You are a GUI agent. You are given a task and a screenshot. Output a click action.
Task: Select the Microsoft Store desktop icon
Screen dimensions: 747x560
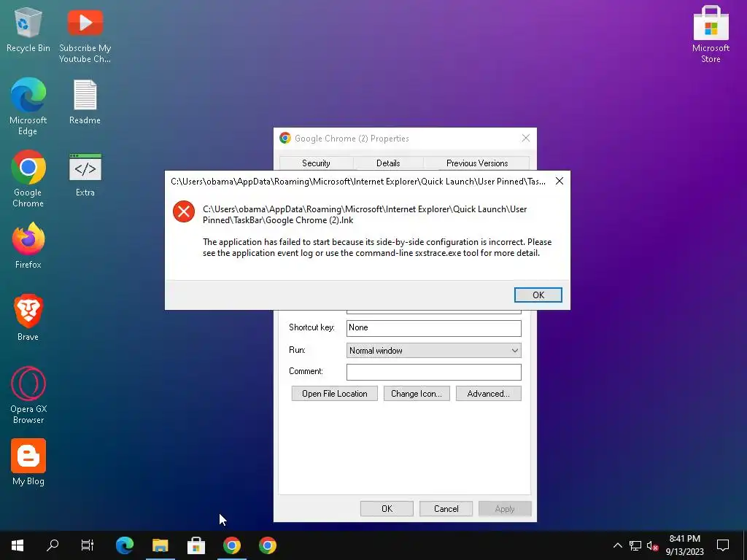tap(711, 35)
